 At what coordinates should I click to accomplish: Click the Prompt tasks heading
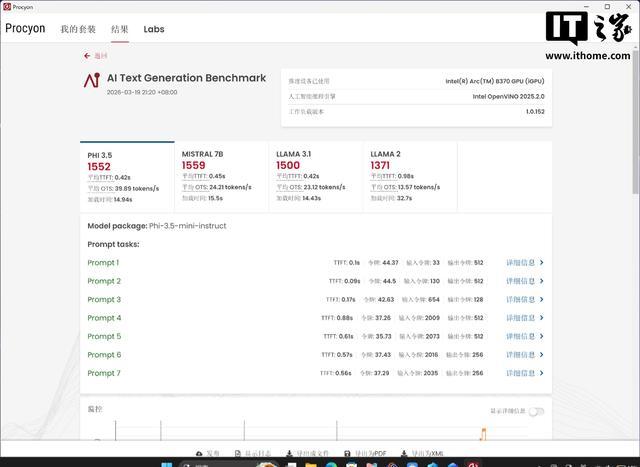point(113,244)
